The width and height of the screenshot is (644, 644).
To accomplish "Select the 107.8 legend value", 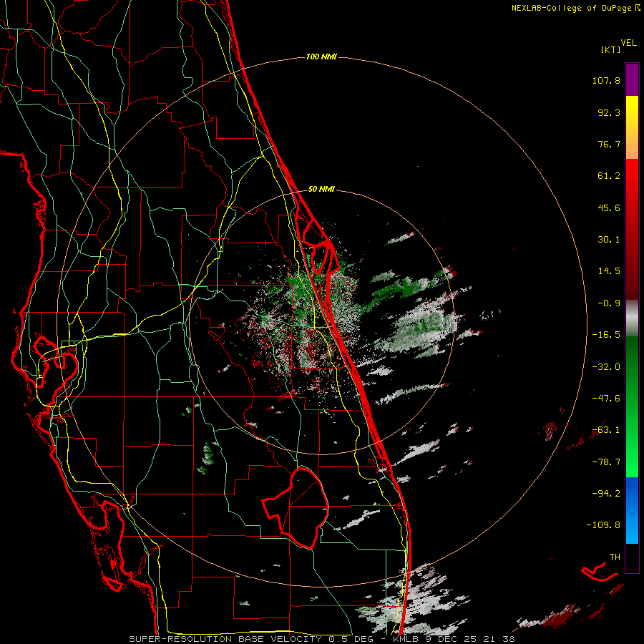I will pos(606,80).
